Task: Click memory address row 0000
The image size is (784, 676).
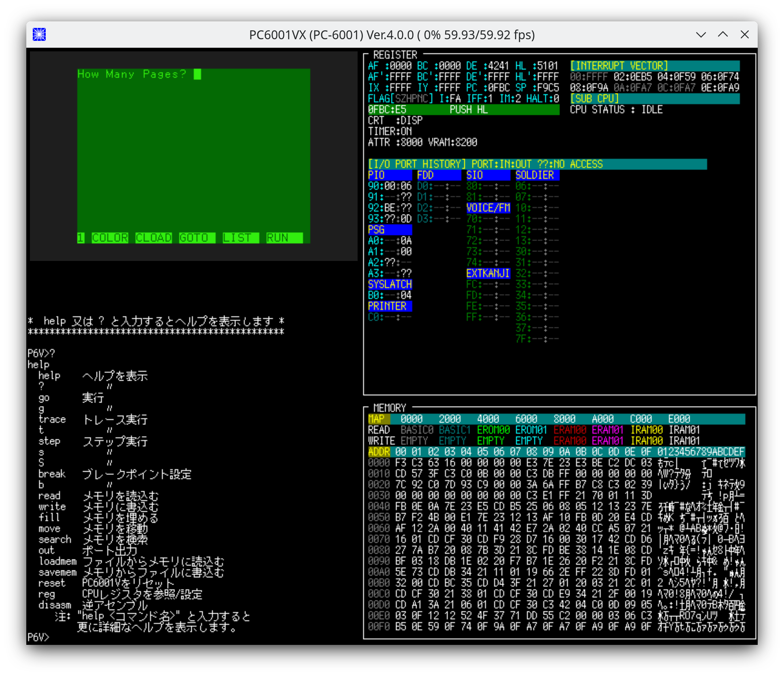Action: [556, 462]
